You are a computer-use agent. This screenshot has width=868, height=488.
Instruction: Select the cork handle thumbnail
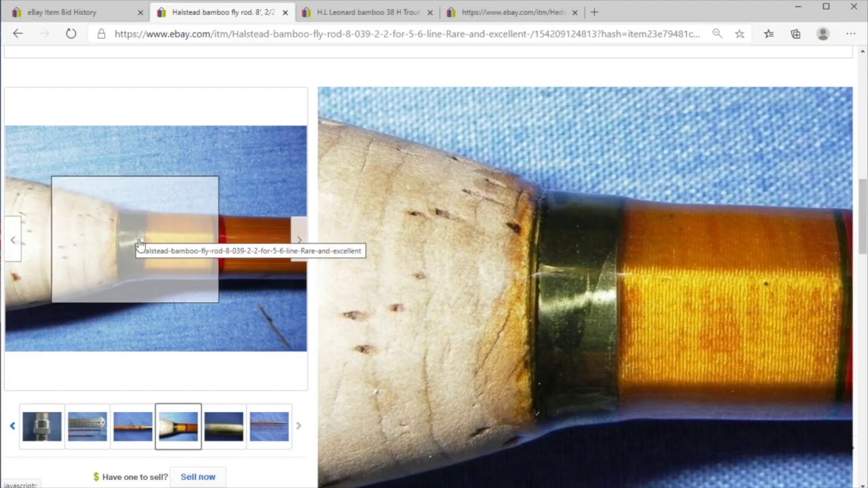click(224, 426)
